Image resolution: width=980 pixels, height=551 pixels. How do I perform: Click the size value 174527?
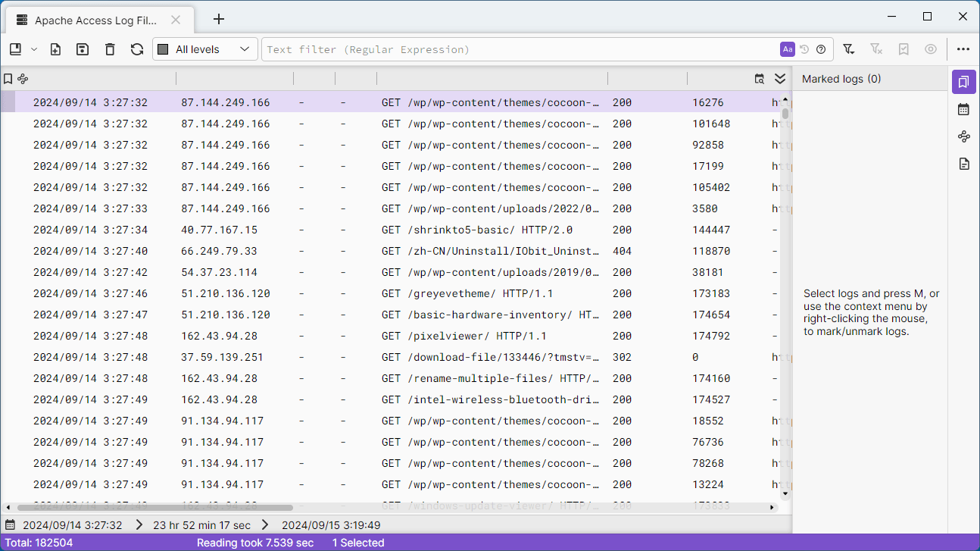(711, 399)
